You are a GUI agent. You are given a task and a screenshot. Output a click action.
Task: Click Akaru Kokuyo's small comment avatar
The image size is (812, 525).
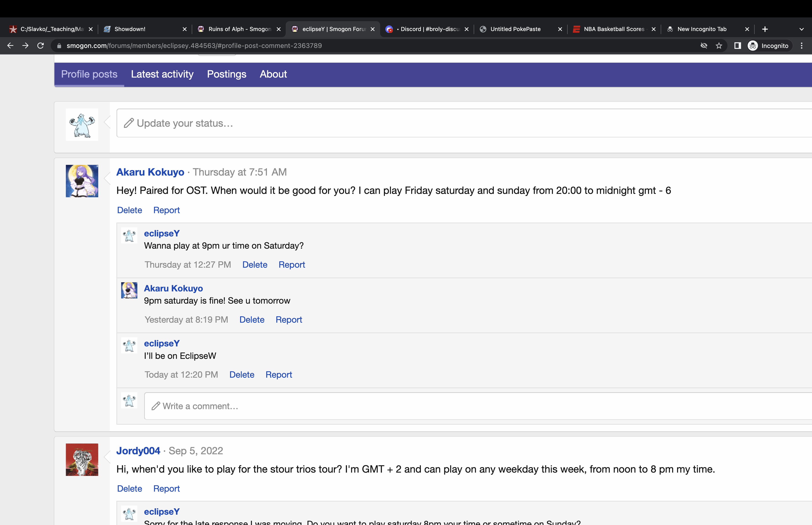129,290
